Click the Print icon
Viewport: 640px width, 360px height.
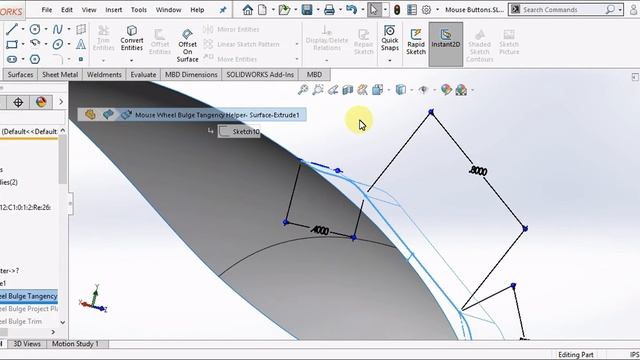[x=329, y=9]
